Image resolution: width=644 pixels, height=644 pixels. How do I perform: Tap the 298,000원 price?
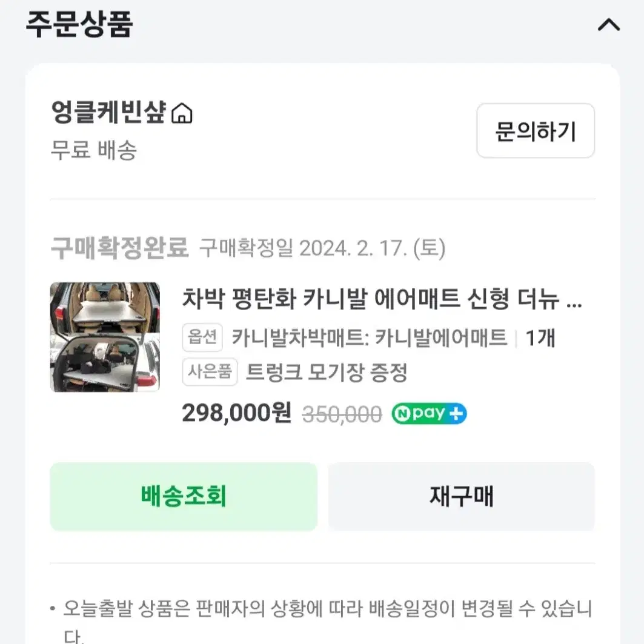point(236,413)
